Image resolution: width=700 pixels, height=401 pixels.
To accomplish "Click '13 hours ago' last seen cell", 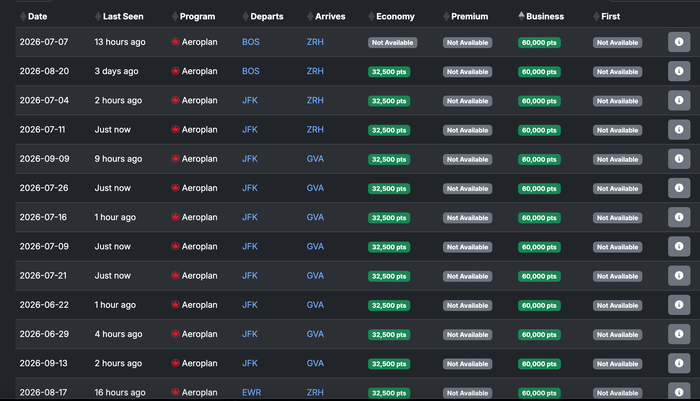I will pos(120,42).
